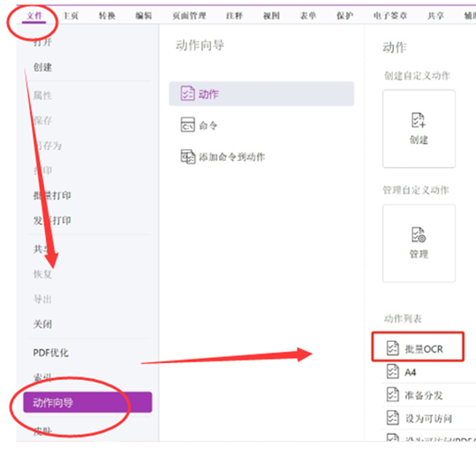The width and height of the screenshot is (476, 456).
Task: Click 关闭 in the file sidebar
Action: pyautogui.click(x=42, y=324)
